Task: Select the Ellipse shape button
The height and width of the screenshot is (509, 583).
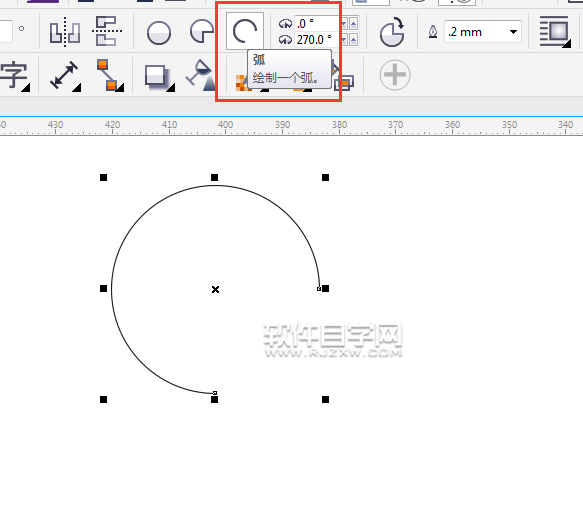Action: coord(159,33)
